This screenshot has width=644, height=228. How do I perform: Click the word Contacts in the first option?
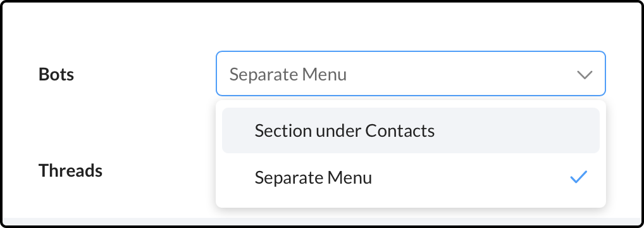pyautogui.click(x=400, y=130)
